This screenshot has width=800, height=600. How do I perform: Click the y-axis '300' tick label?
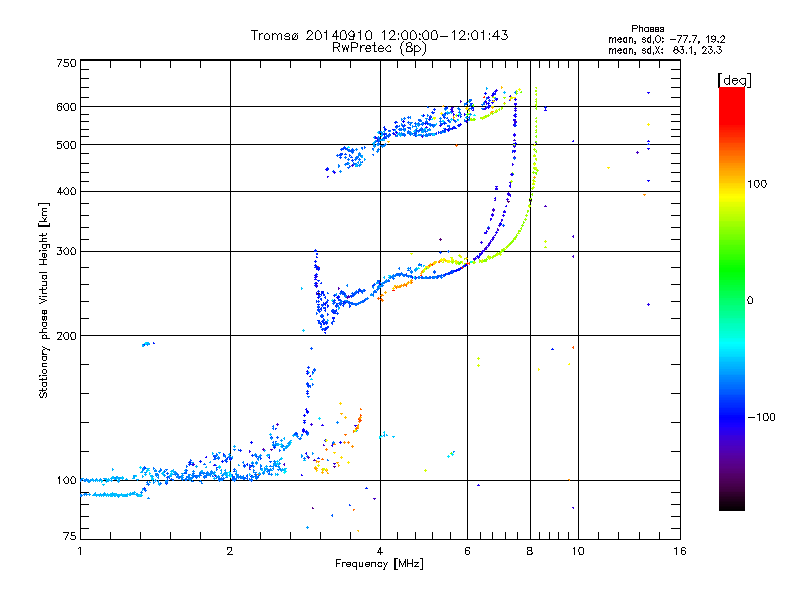[x=67, y=252]
